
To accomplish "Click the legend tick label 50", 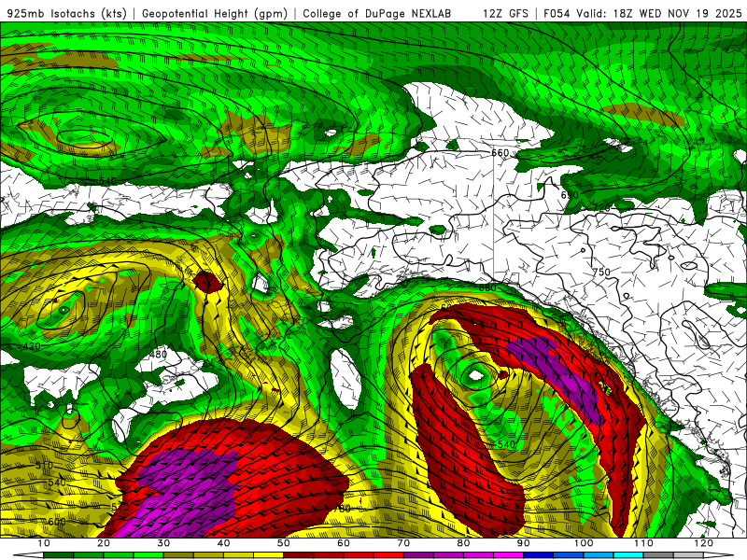I will (284, 543).
